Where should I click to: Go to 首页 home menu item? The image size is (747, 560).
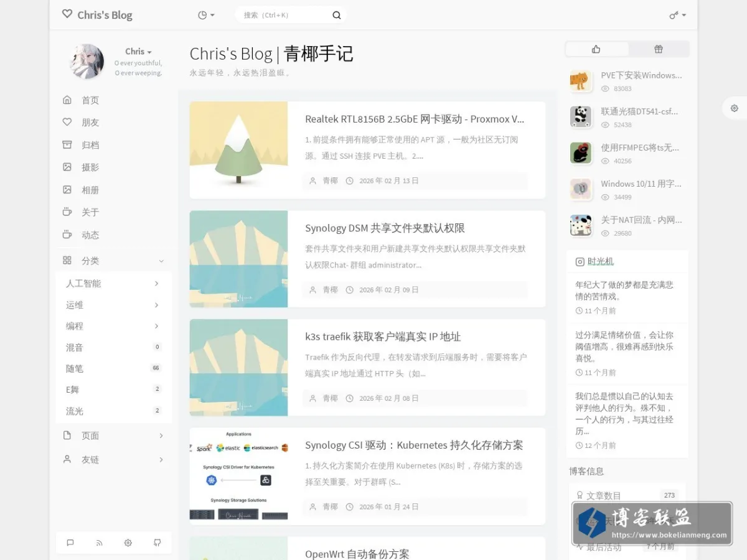pyautogui.click(x=113, y=100)
